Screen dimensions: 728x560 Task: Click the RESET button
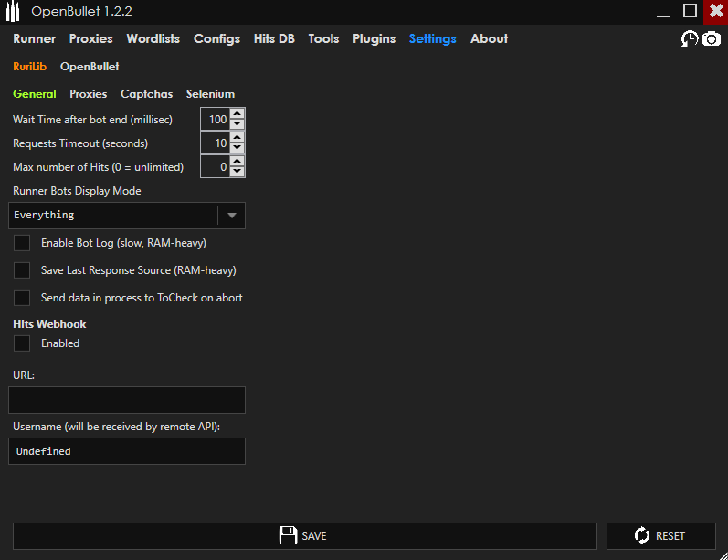point(660,536)
